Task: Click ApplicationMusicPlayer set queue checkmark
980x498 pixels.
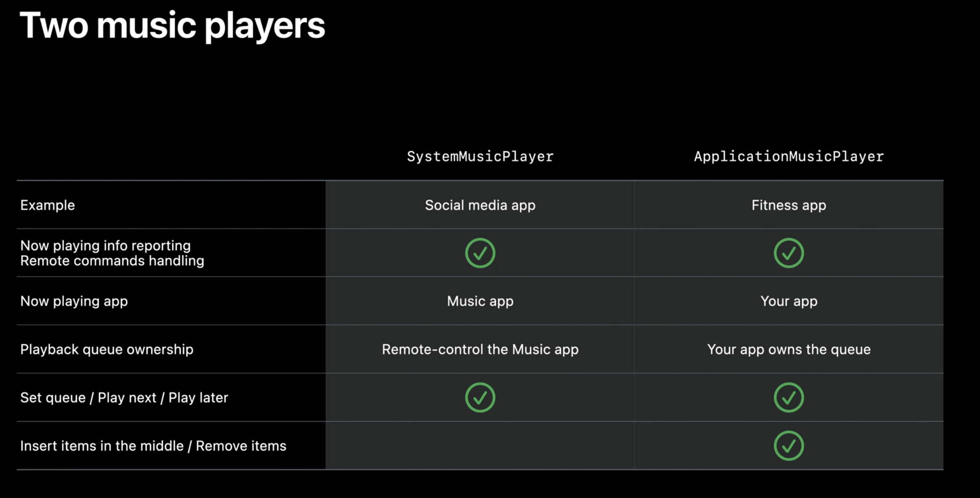Action: [x=788, y=398]
